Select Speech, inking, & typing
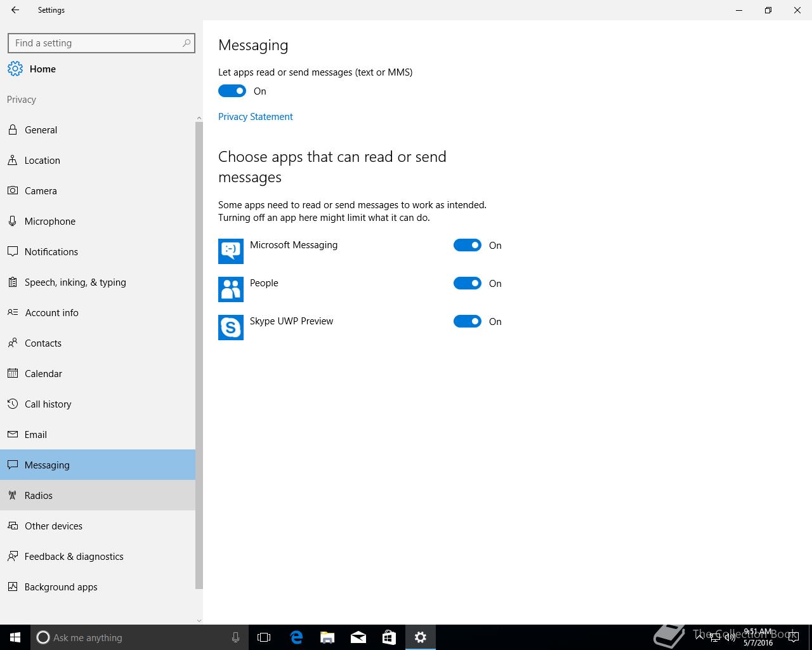Viewport: 812px width, 650px height. [98, 282]
